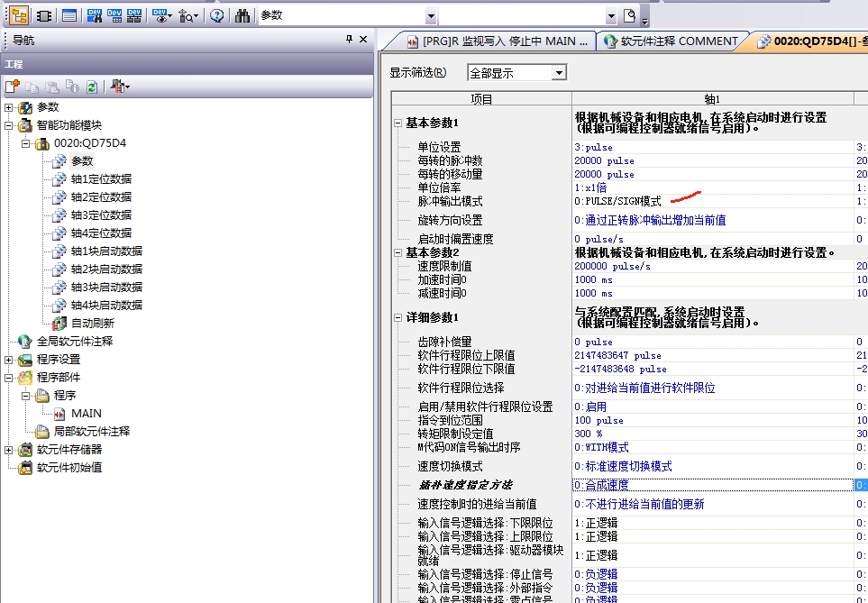Close the 导航 navigation panel
868x603 pixels.
click(363, 40)
